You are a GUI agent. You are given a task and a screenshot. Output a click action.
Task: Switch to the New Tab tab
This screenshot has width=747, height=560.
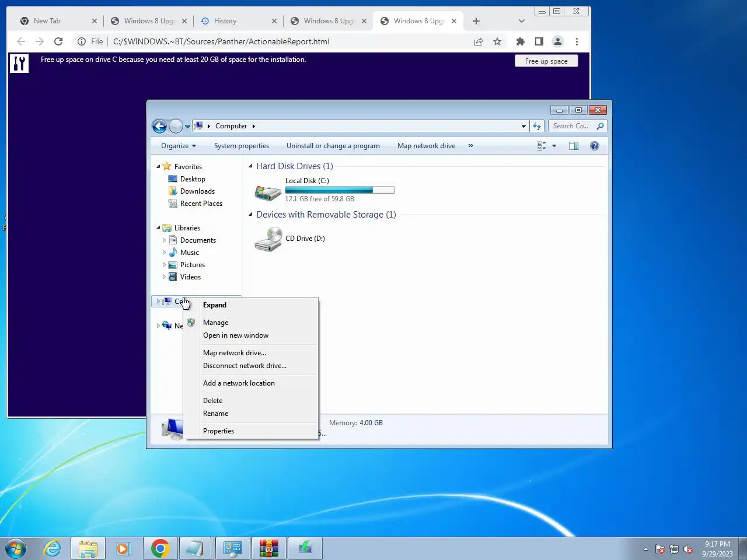coord(58,21)
